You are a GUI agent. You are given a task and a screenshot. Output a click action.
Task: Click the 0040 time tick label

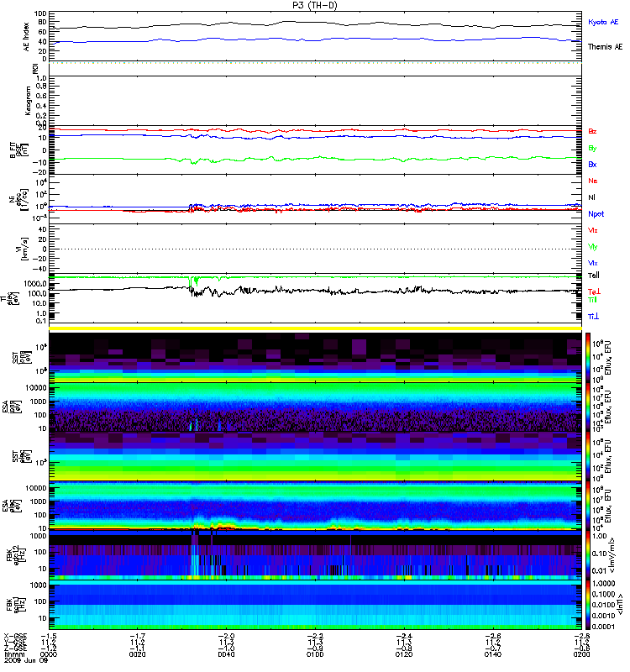(226, 654)
